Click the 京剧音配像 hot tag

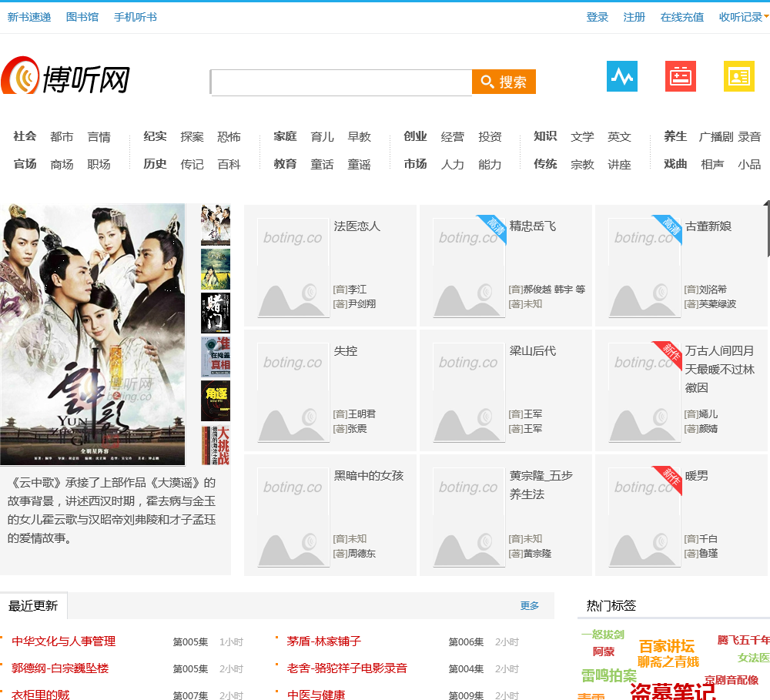tap(731, 680)
